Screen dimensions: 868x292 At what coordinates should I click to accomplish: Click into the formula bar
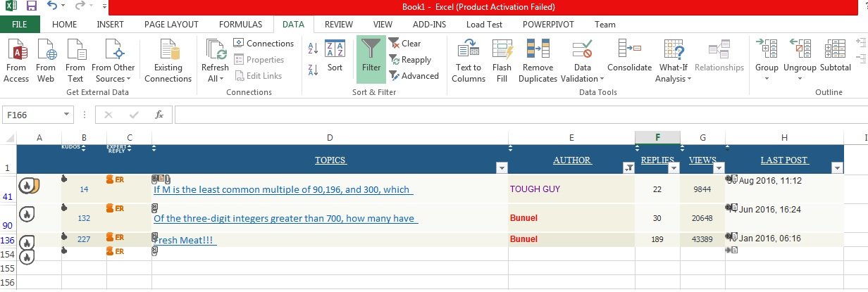[x=520, y=115]
